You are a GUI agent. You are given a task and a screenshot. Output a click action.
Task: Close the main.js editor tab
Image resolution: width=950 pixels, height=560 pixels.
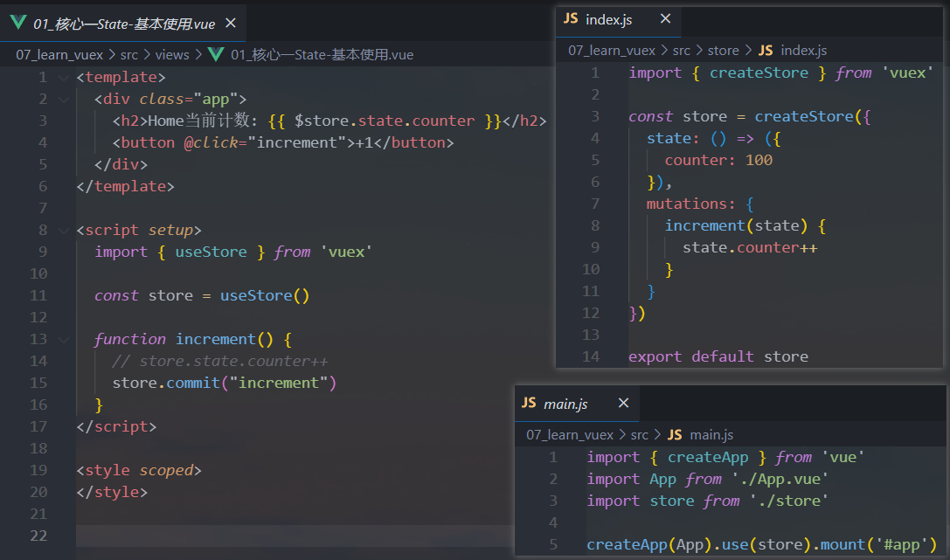click(x=623, y=403)
